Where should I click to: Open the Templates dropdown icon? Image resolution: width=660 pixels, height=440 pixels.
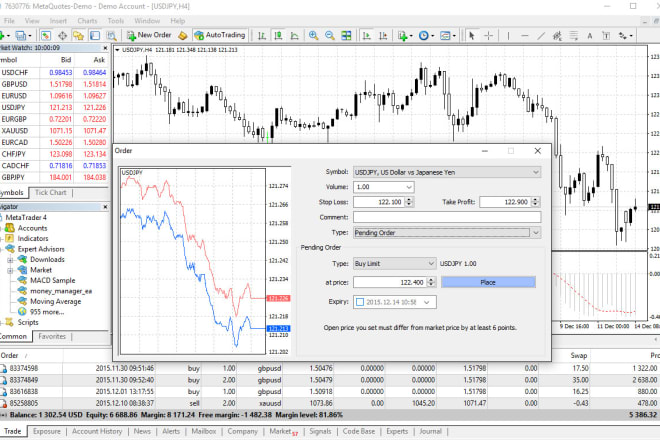(x=447, y=35)
